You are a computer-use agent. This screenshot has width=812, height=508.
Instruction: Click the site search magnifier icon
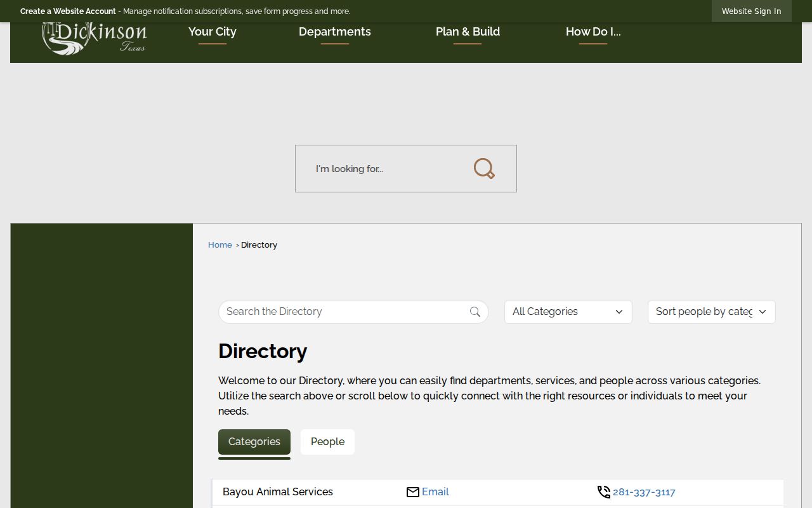pos(484,168)
